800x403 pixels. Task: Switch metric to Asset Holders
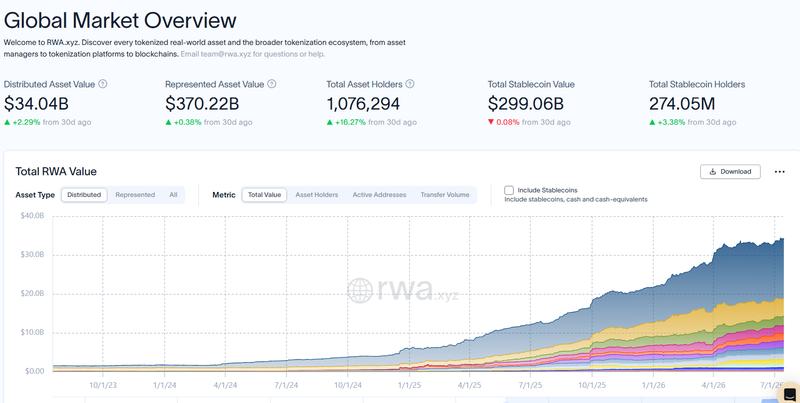coord(316,195)
